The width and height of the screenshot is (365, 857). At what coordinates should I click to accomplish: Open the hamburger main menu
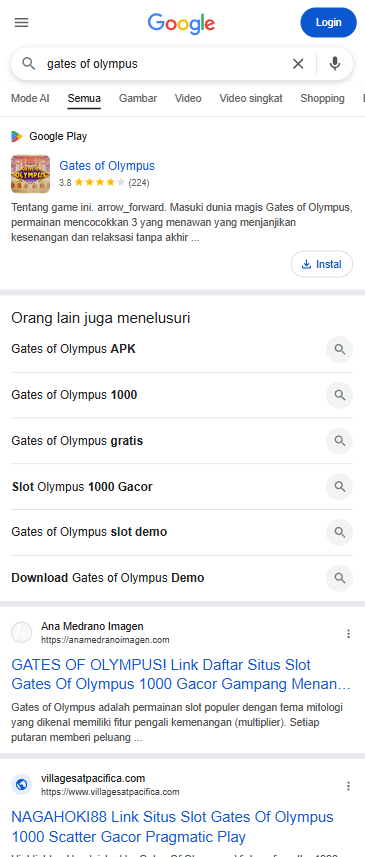pos(21,22)
